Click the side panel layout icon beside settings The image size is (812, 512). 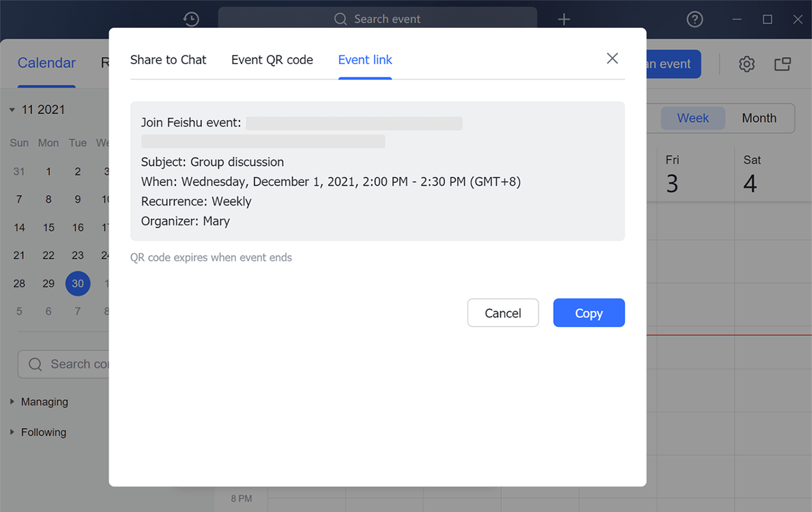point(782,63)
